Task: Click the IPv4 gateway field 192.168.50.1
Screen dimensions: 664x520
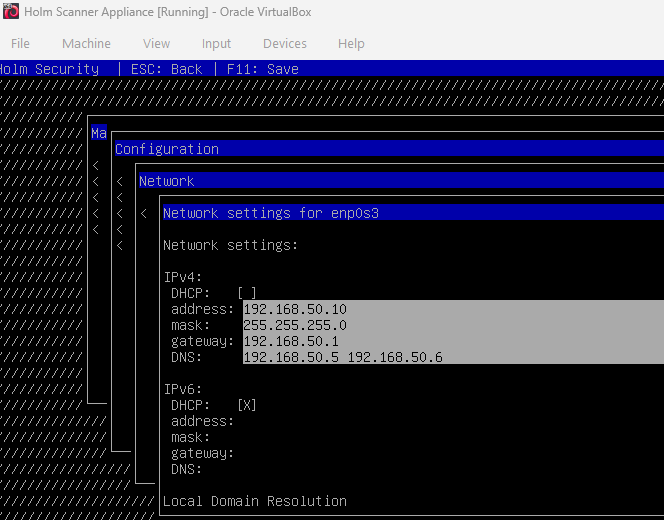Action: (x=454, y=341)
